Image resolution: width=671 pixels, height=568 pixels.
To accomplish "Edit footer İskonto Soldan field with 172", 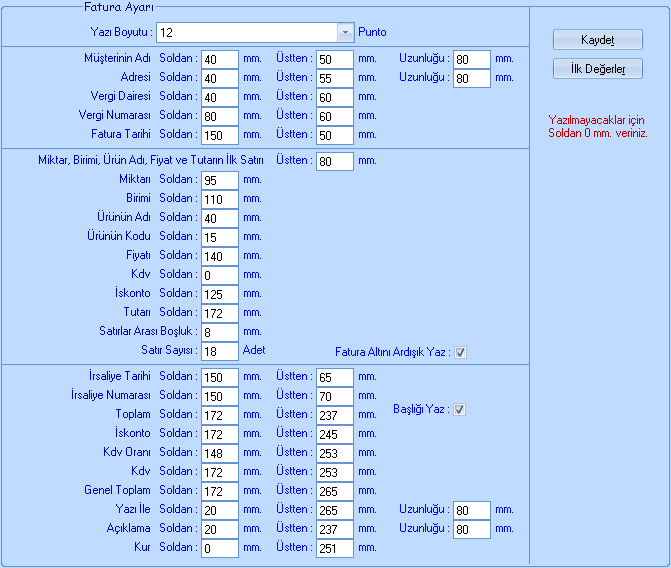I will pos(220,434).
